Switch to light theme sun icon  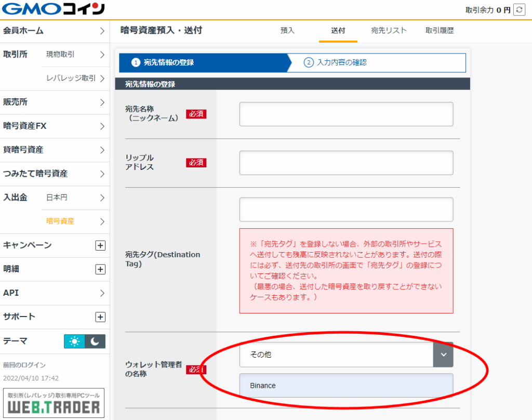[x=74, y=341]
